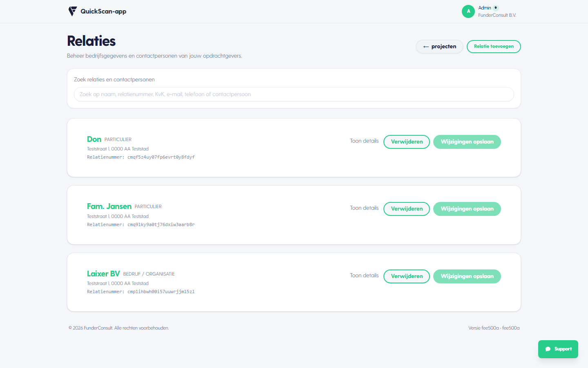Expand details for Laixer BV
This screenshot has width=588, height=368.
pyautogui.click(x=364, y=276)
